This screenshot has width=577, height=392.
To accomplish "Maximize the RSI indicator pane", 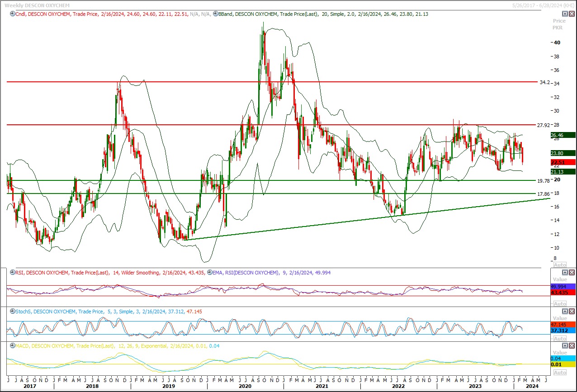I will tap(565, 273).
